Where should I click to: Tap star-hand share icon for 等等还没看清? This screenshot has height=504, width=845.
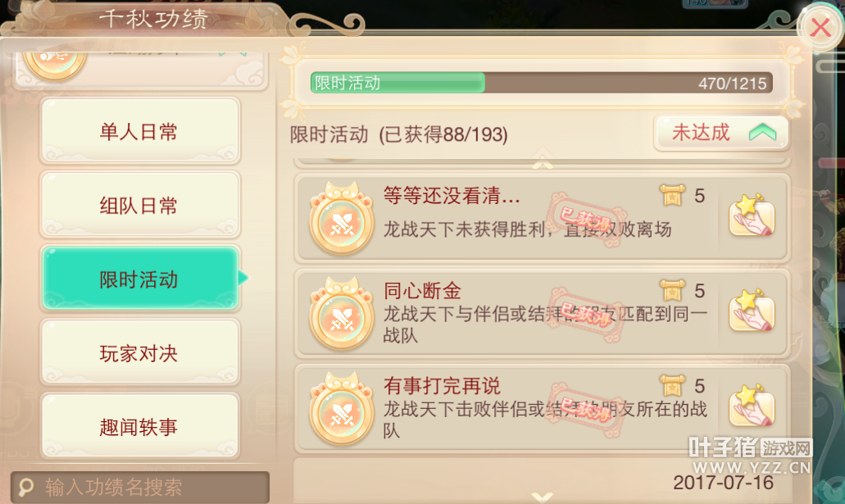(752, 216)
